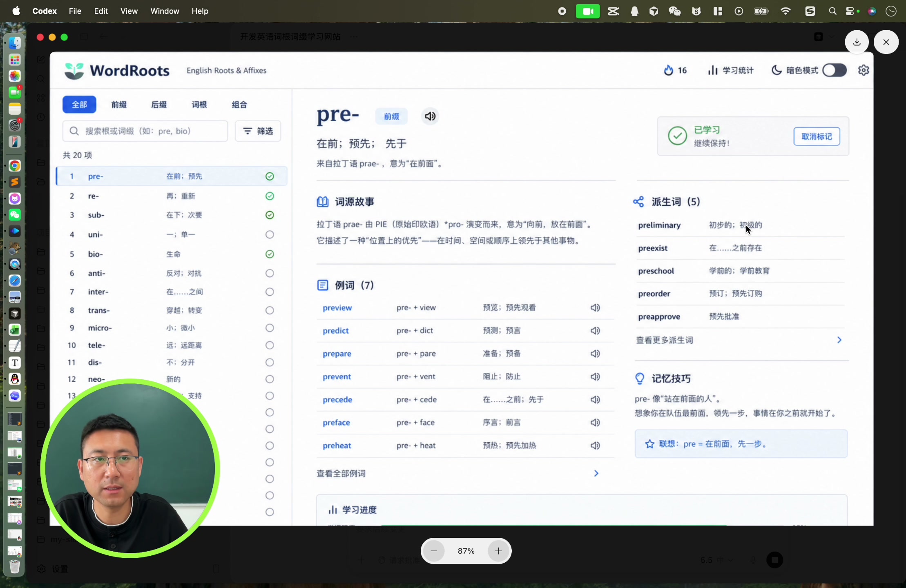This screenshot has height=588, width=906.
Task: Close the image preview overlay
Action: tap(886, 42)
